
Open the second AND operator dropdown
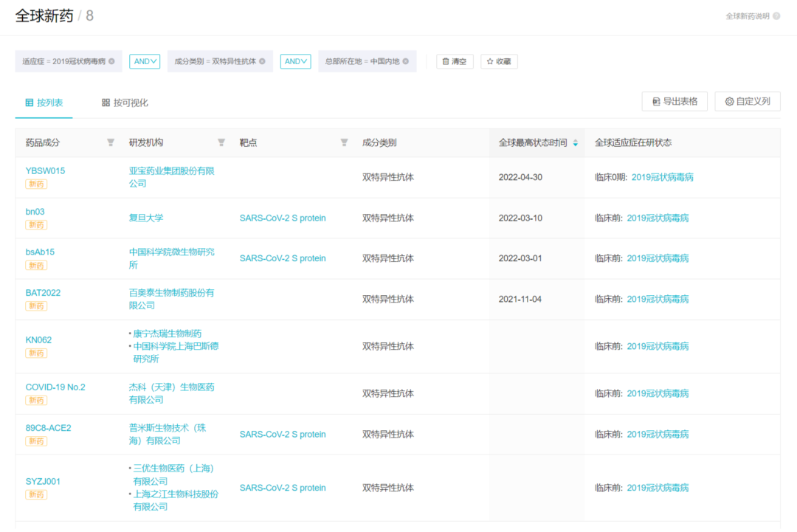click(x=295, y=61)
